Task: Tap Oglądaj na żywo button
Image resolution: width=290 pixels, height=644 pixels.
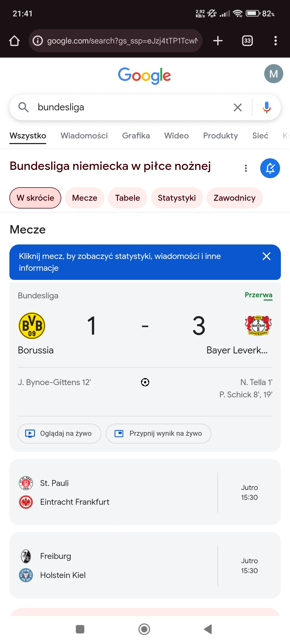Action: pos(59,434)
